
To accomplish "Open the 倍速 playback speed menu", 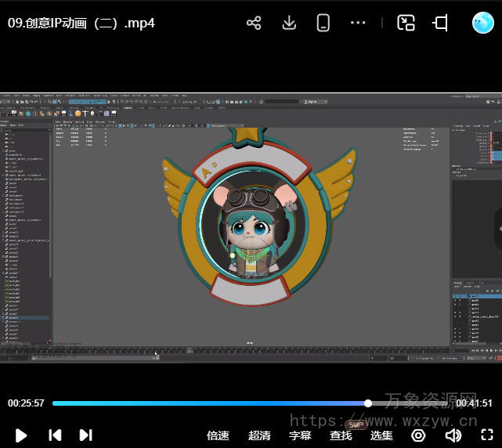I will tap(218, 435).
